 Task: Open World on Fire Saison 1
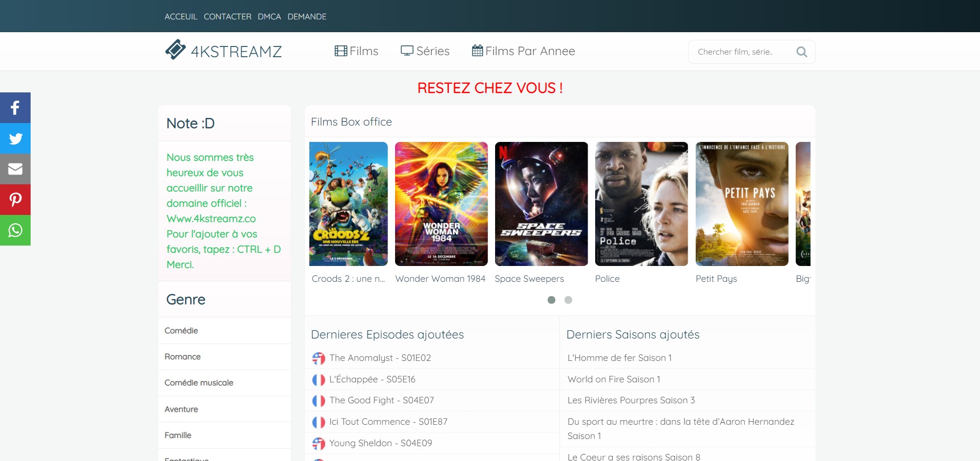click(614, 379)
